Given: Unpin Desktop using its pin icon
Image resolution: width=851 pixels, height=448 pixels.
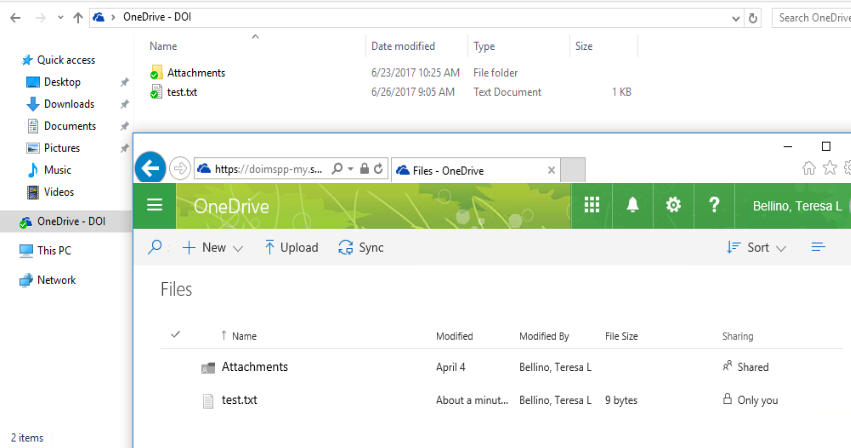Looking at the screenshot, I should point(124,82).
